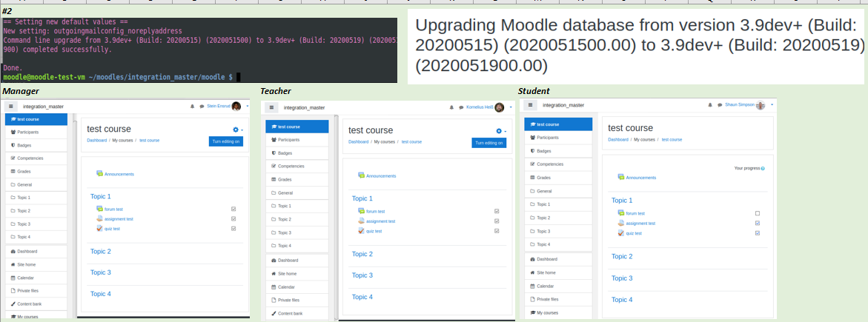Click the quiz test icon in Student view
This screenshot has height=322, width=868.
[x=621, y=233]
